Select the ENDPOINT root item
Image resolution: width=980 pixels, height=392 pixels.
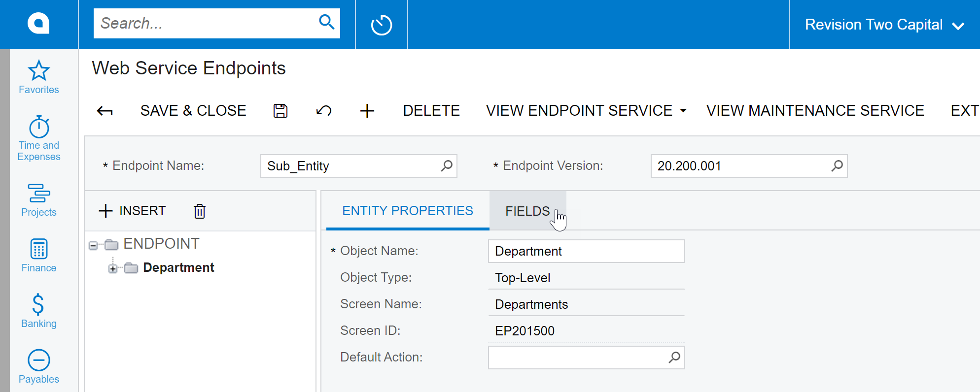(x=161, y=244)
